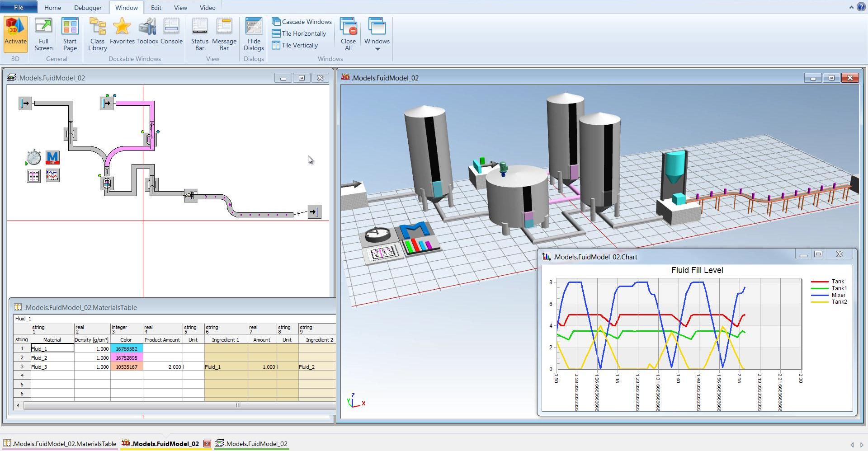Switch to Full Screen mode
The height and width of the screenshot is (451, 868).
[43, 34]
